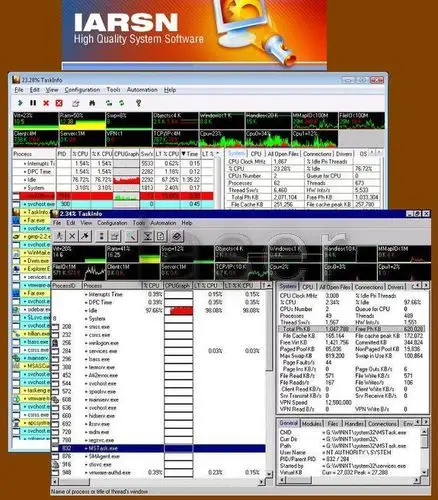Open the View menu in front TaskInfo window
Screen dimensions: 438x500
(x=86, y=223)
